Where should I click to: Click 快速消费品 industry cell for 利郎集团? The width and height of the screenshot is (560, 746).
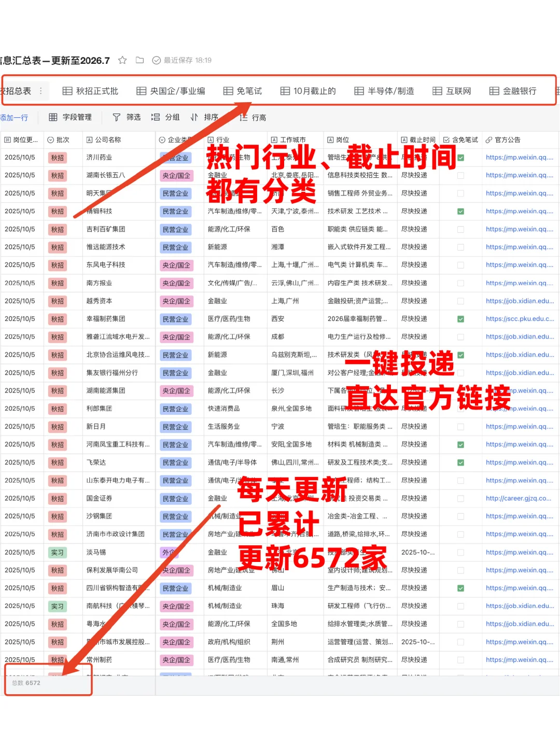(236, 409)
